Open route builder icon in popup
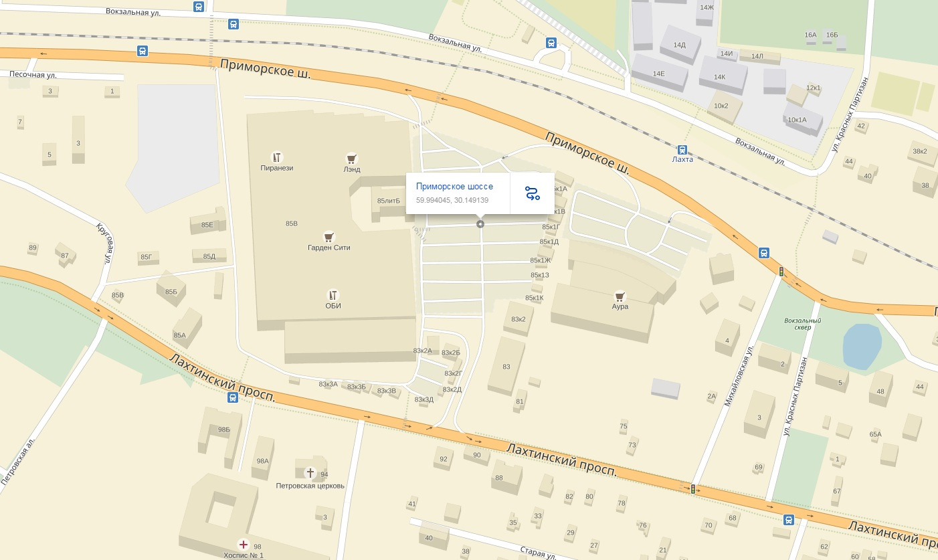This screenshot has height=560, width=938. tap(533, 194)
